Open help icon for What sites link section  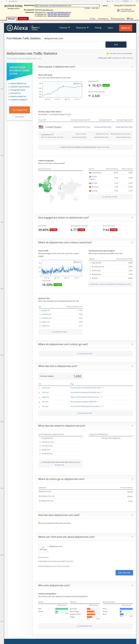[132, 366]
